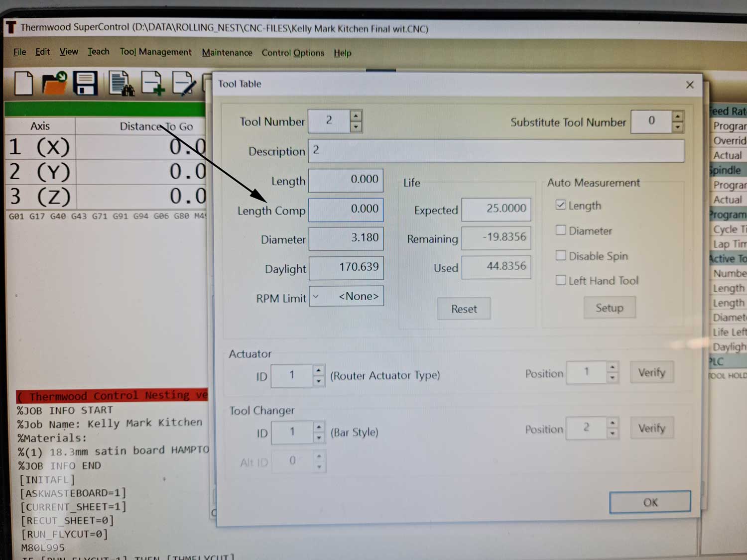The height and width of the screenshot is (560, 747).
Task: Click the find-in-document binoculars icon
Action: 121,84
